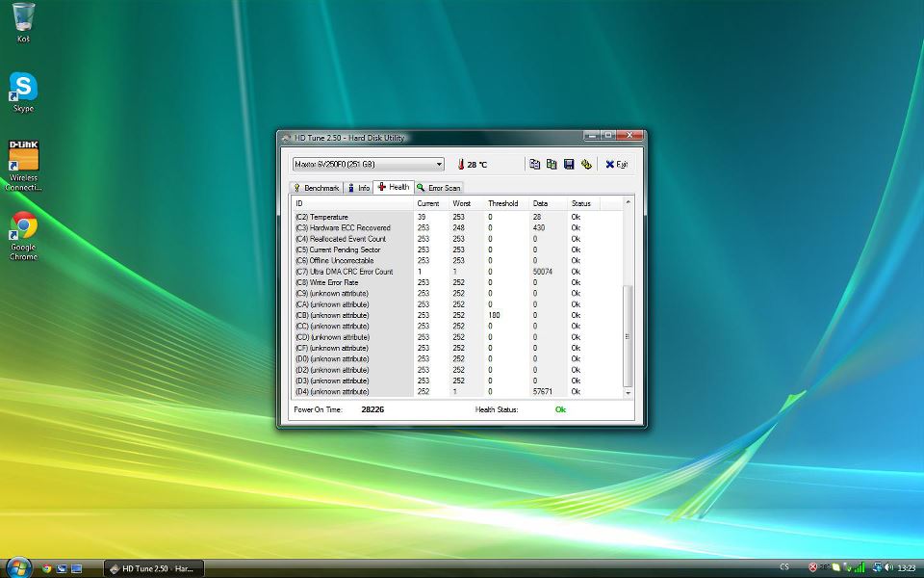
Task: Click the Threshold column header
Action: pos(507,203)
